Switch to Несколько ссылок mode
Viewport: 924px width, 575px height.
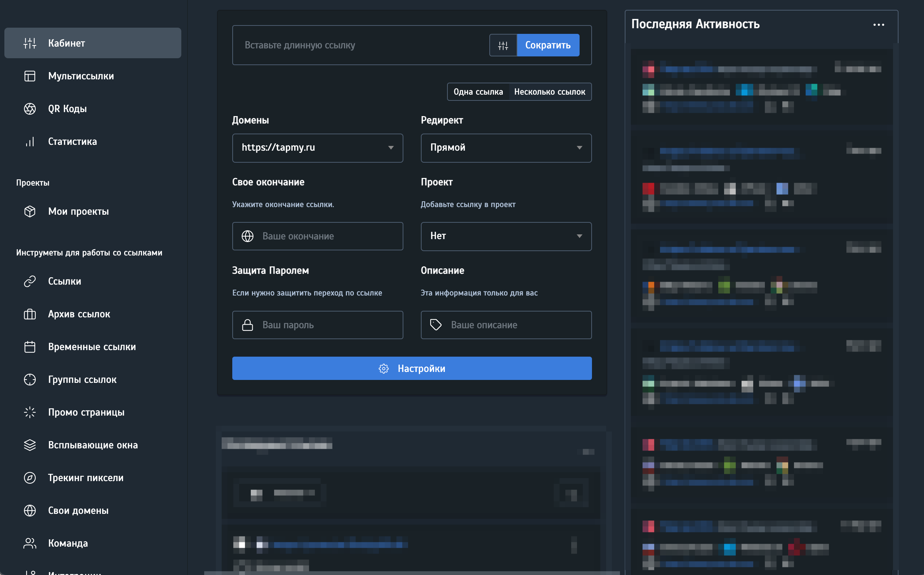coord(549,92)
